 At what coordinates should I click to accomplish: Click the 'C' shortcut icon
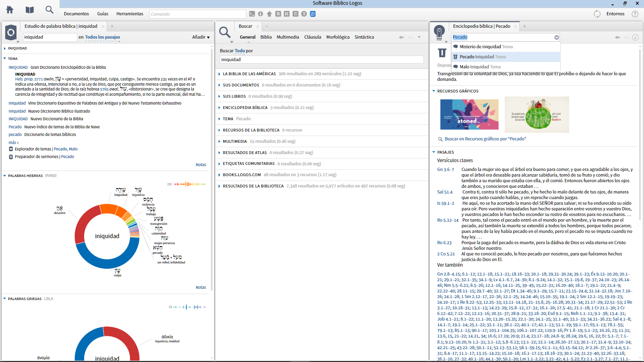[x=295, y=14]
